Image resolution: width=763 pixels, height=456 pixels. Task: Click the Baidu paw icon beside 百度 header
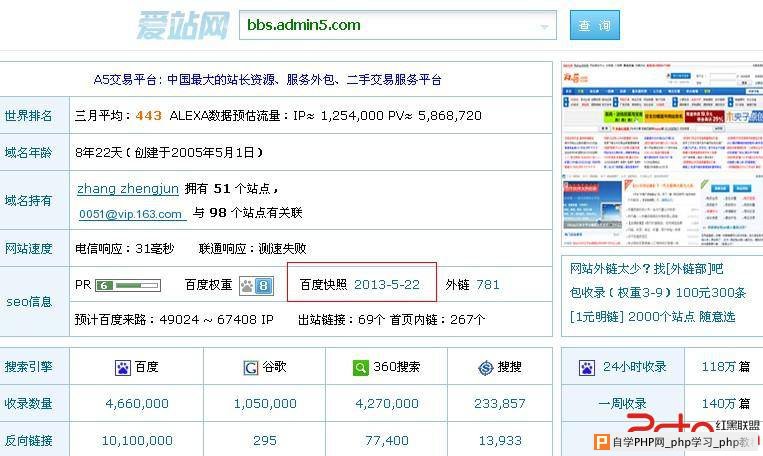click(123, 367)
